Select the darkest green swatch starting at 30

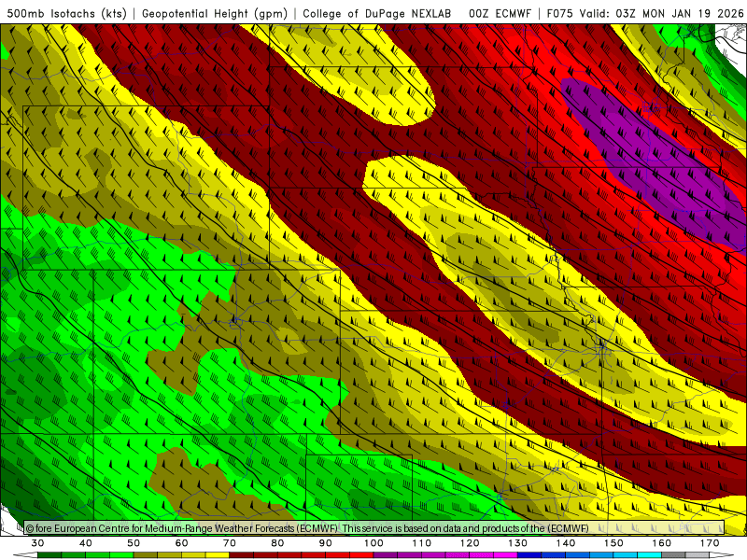(x=49, y=555)
